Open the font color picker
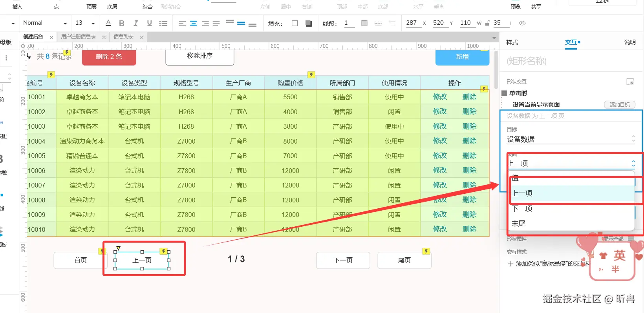 pos(108,23)
